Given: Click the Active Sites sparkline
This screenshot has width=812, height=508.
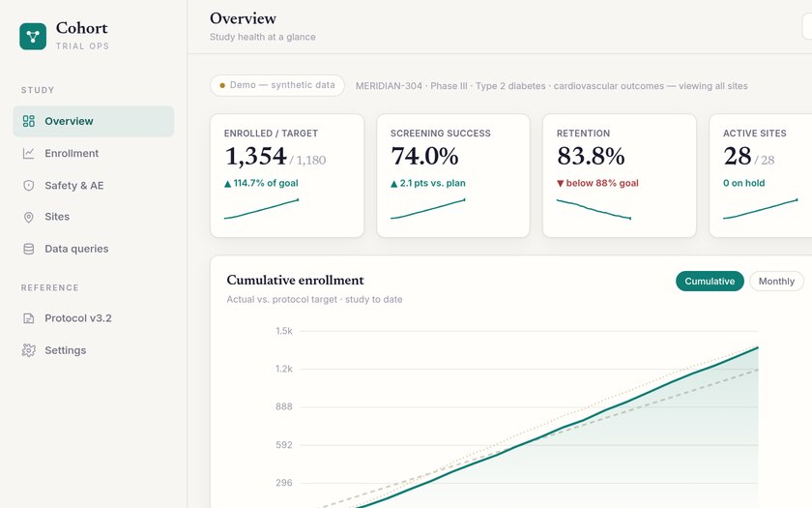Looking at the screenshot, I should pos(760,209).
